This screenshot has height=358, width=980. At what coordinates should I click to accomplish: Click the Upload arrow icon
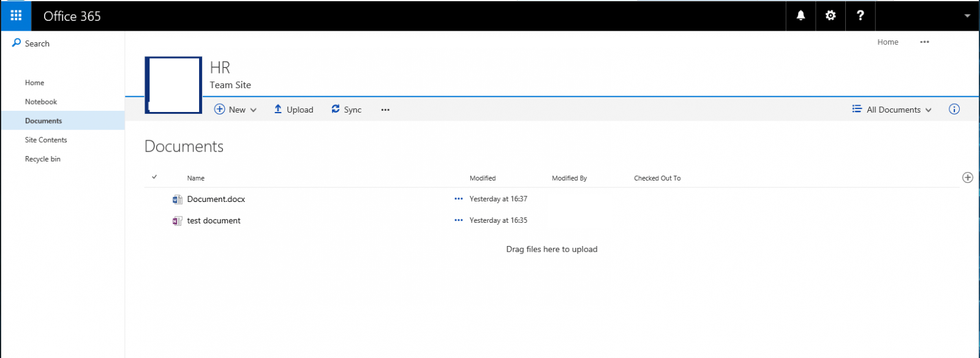coord(278,109)
